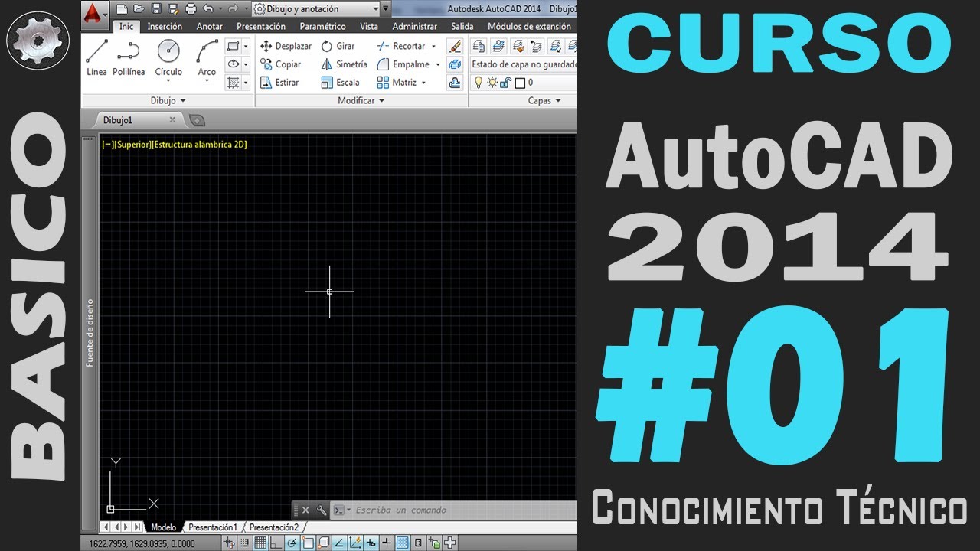
Task: Click the Plot/Print icon
Action: pos(191,9)
